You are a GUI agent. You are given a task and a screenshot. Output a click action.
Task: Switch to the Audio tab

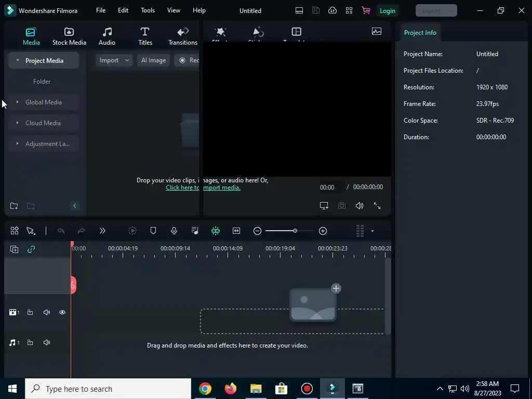click(107, 36)
